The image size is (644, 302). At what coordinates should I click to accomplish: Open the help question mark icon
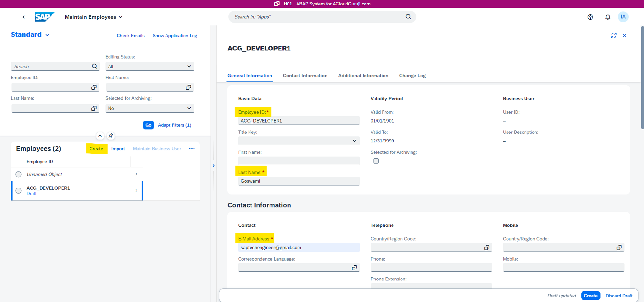click(590, 17)
